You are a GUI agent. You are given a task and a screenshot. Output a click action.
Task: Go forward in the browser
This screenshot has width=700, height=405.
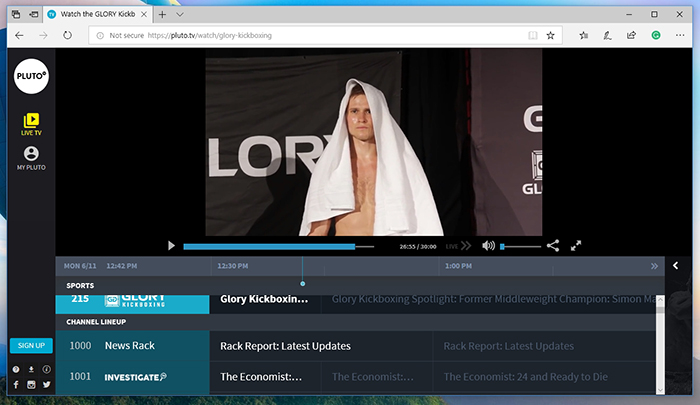pyautogui.click(x=43, y=35)
